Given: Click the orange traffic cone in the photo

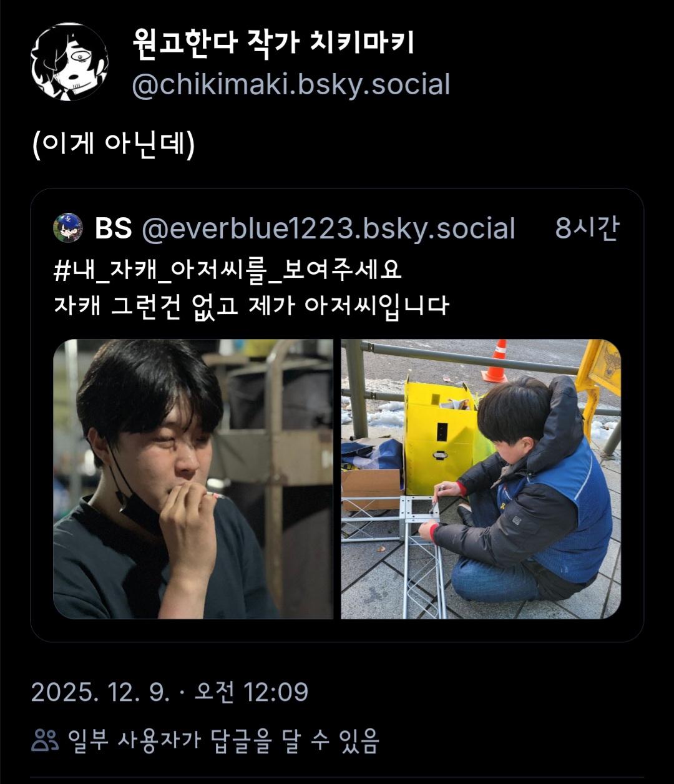Looking at the screenshot, I should click(x=497, y=361).
